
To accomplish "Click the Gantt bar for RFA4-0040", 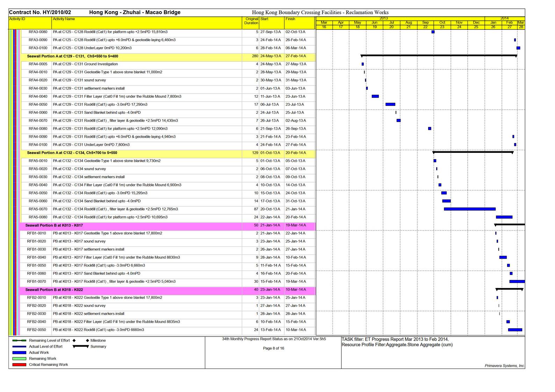I will coord(375,96).
